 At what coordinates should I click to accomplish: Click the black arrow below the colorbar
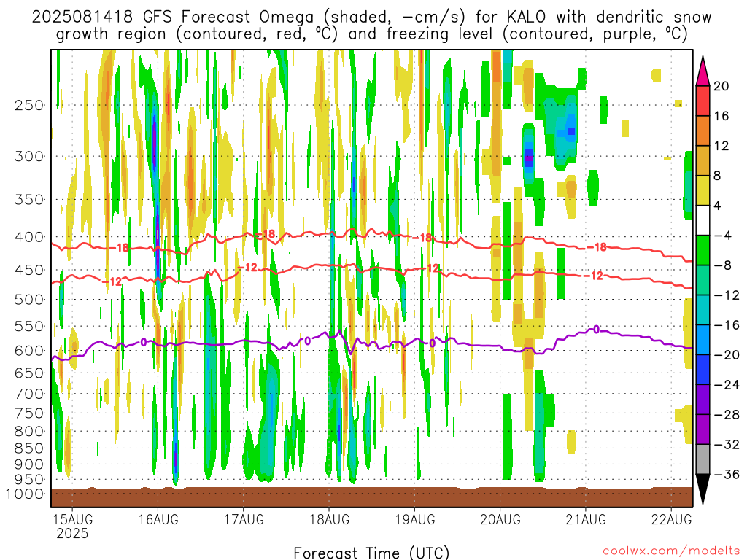[x=703, y=489]
